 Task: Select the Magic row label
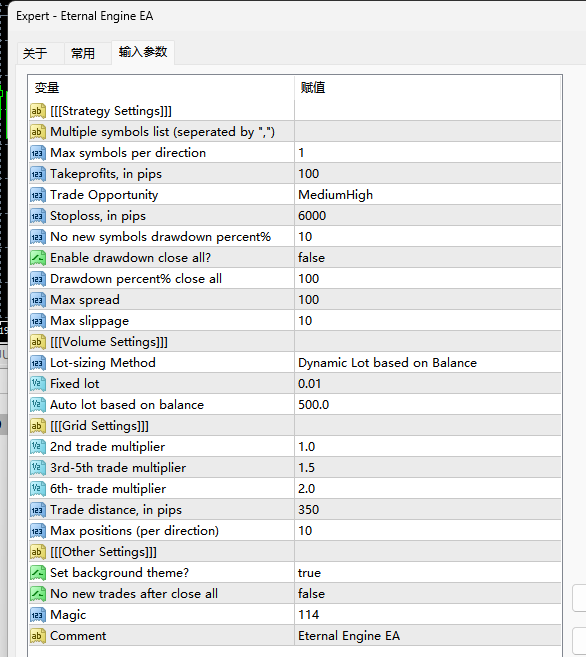tap(68, 615)
